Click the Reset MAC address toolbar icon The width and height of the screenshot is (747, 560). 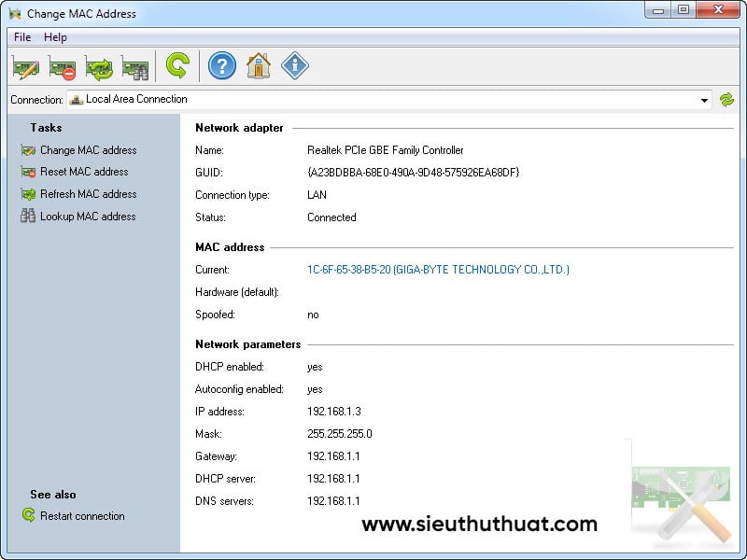pos(62,67)
